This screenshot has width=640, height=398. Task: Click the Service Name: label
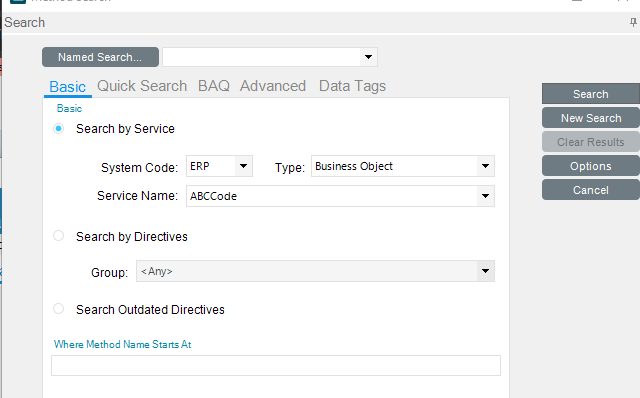point(138,196)
